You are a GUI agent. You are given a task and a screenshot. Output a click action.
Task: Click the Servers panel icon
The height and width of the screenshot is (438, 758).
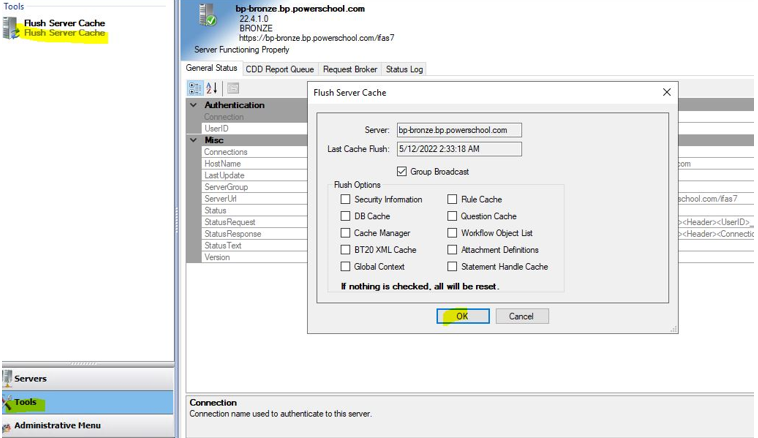coord(9,379)
